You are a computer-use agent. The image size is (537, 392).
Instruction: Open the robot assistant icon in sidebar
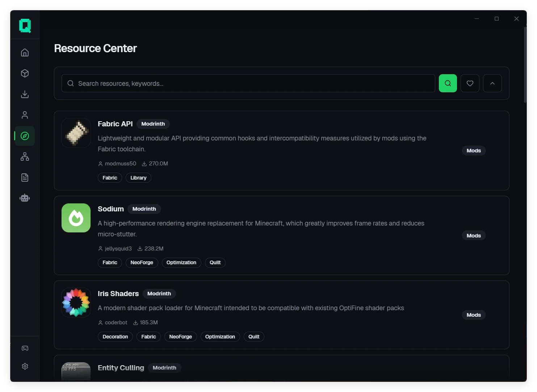point(25,198)
